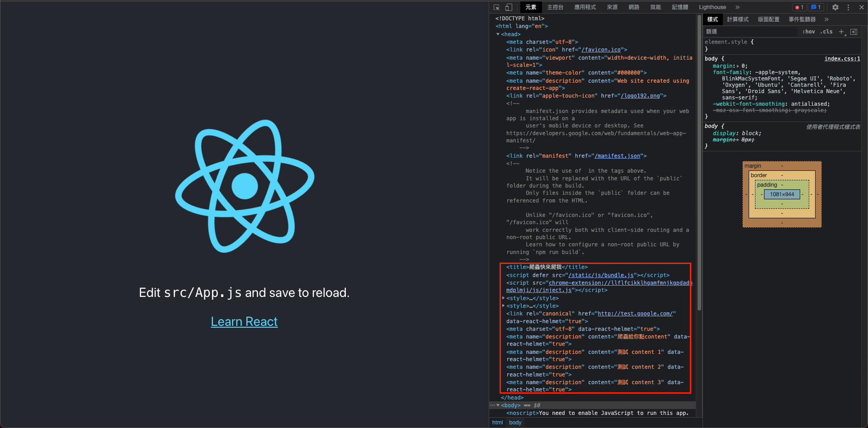Select the html lang="en" line

click(522, 26)
